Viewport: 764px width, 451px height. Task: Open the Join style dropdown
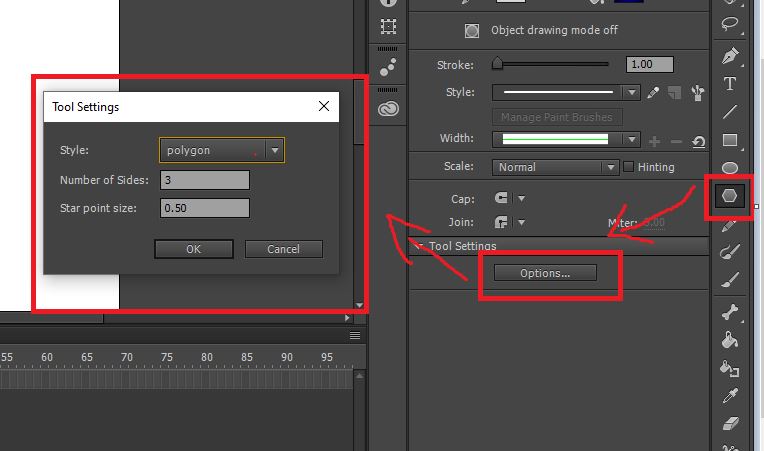(521, 222)
